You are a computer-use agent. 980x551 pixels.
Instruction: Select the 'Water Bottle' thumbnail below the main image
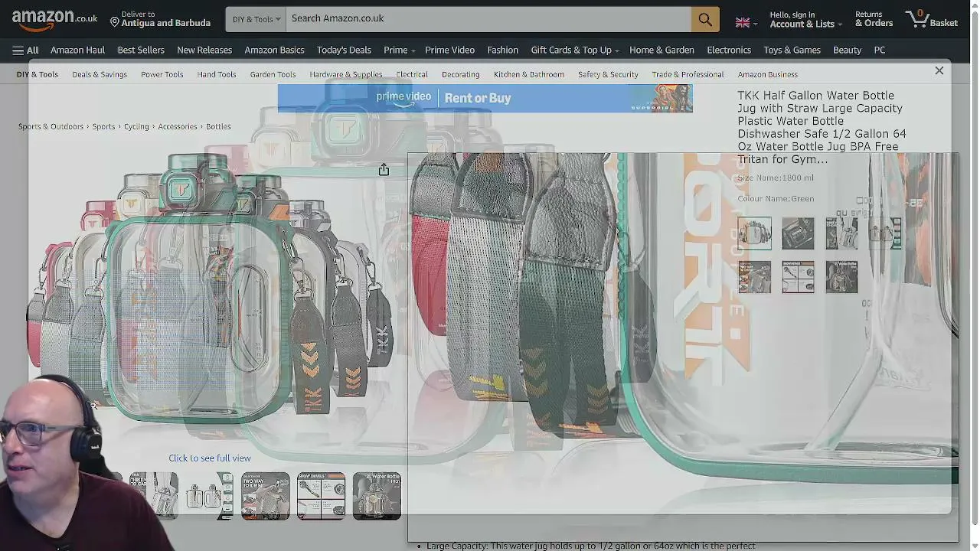[377, 497]
